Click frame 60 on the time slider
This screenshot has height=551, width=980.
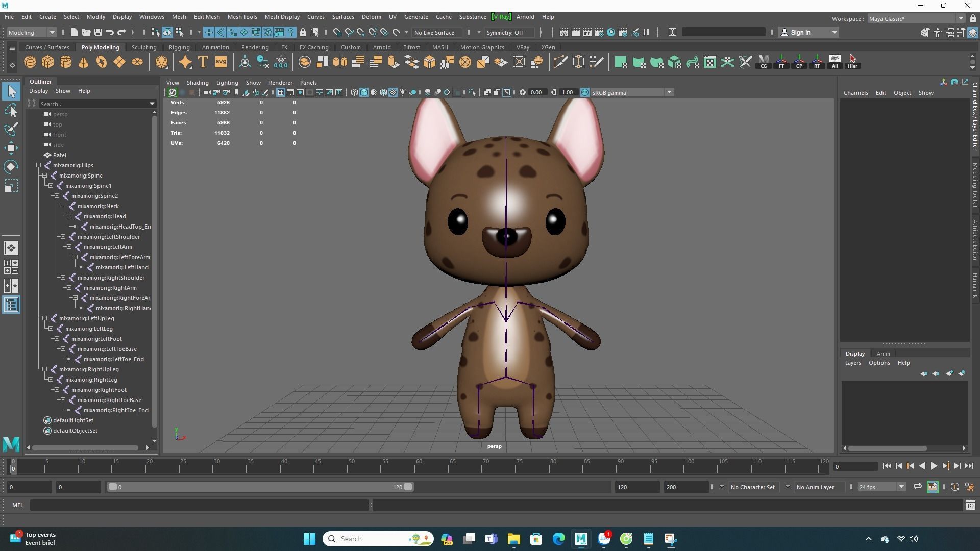click(x=418, y=466)
